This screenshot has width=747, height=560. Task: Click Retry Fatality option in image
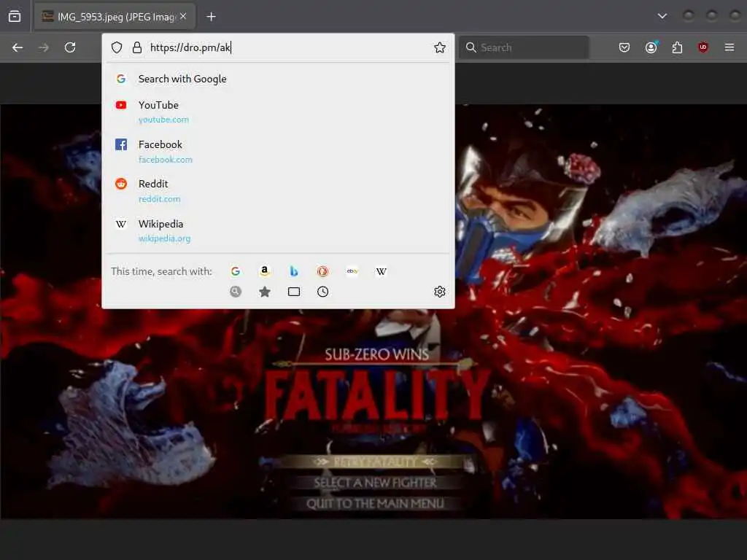pos(375,462)
